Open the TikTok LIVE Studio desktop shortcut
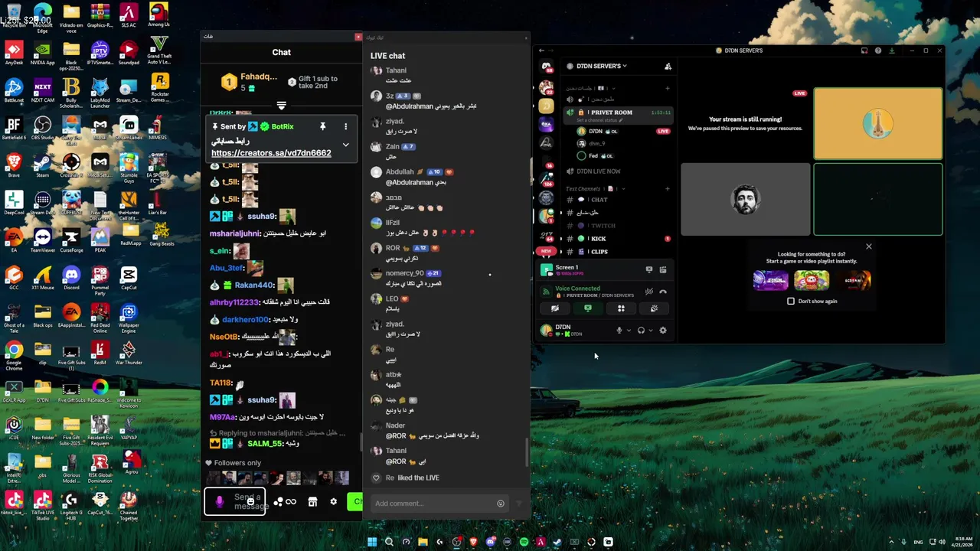 pyautogui.click(x=42, y=504)
